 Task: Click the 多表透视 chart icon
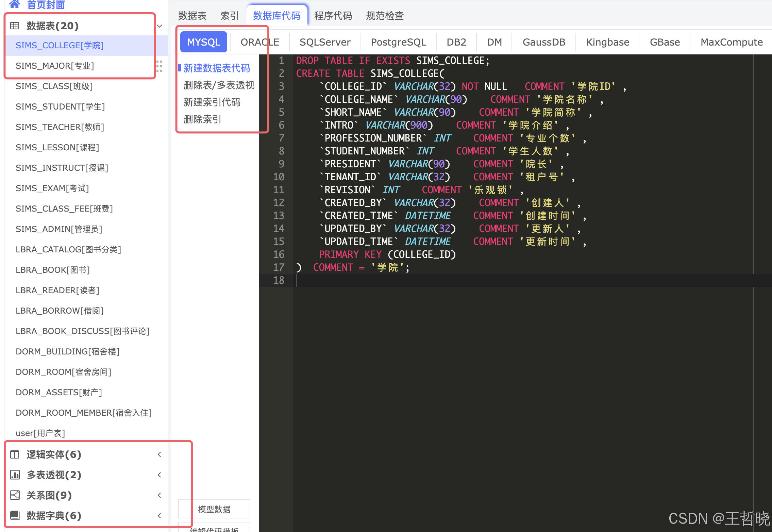pos(15,475)
